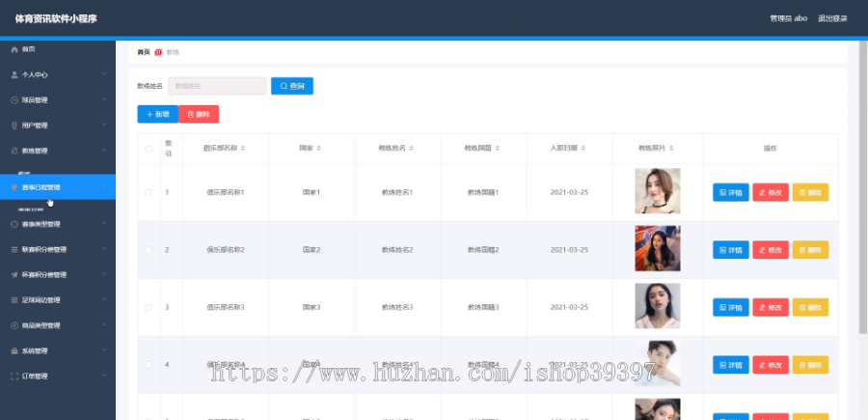Click the 查询 search button
This screenshot has height=420, width=868.
(x=292, y=86)
